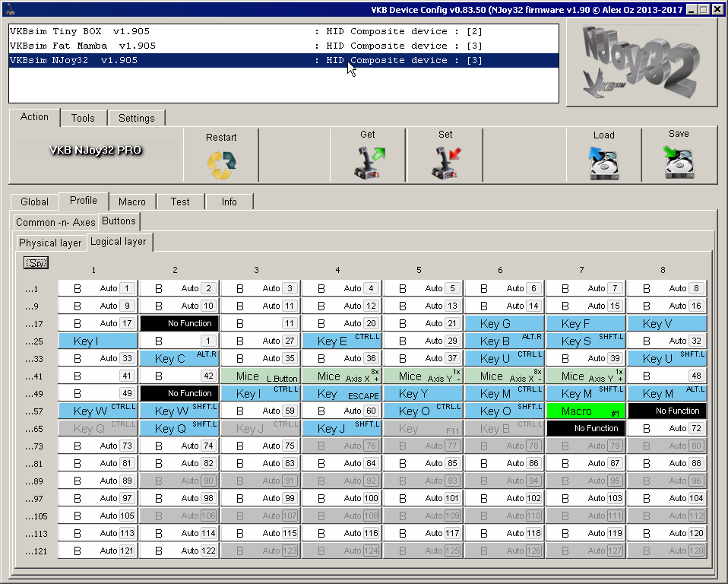Click the B Auto 27 cell
The height and width of the screenshot is (584, 728).
click(x=261, y=341)
